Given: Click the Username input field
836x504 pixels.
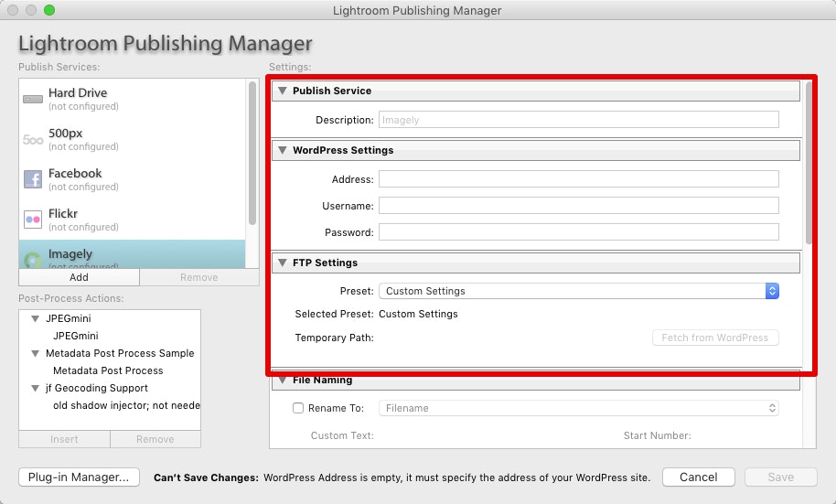Looking at the screenshot, I should tap(578, 205).
